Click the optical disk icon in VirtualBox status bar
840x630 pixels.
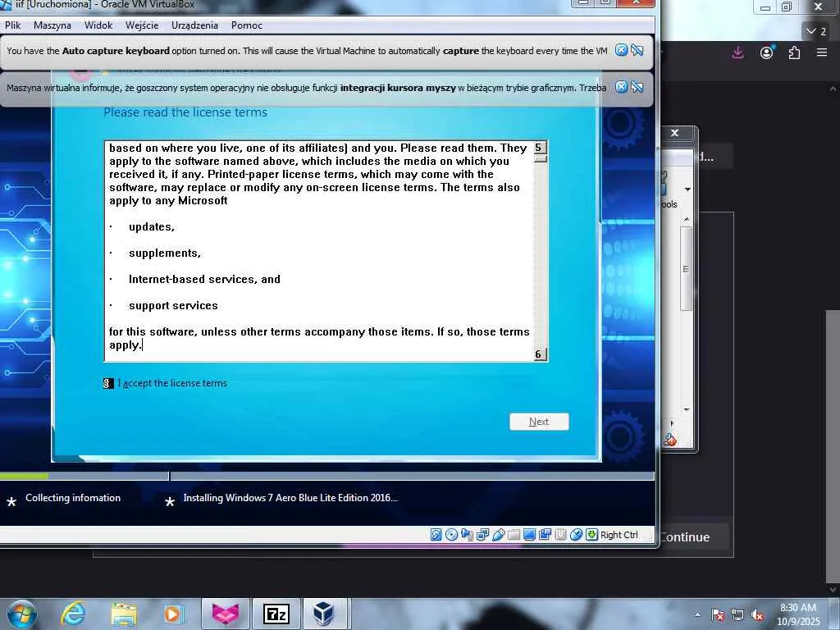click(452, 535)
